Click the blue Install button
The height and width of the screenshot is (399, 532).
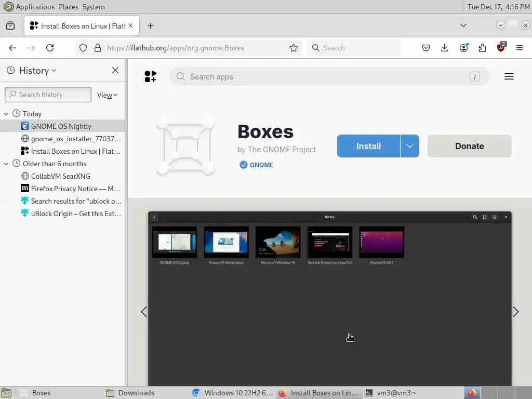(368, 146)
